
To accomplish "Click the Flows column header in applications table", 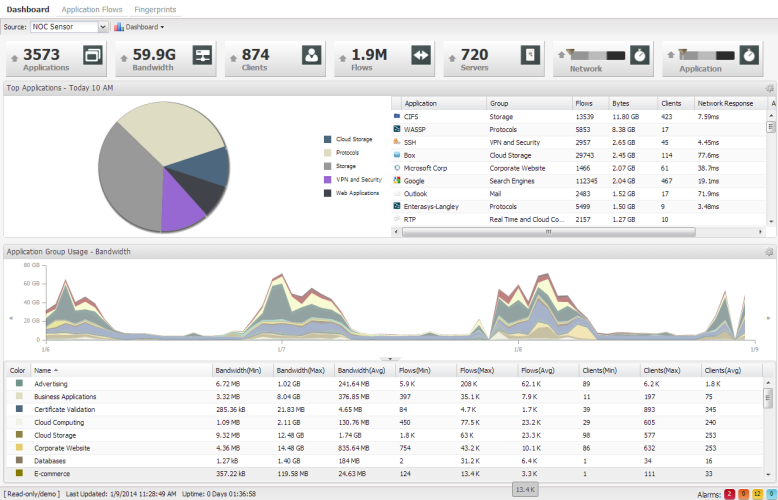I will point(590,103).
